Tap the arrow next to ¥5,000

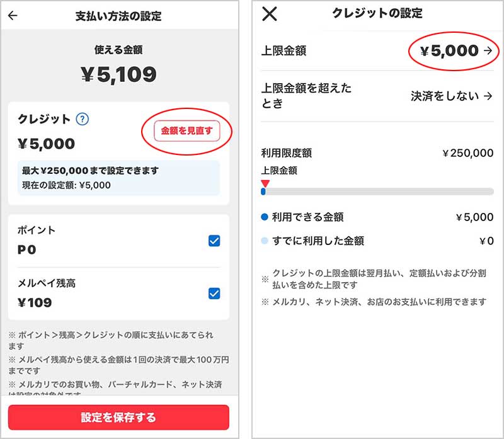click(488, 51)
